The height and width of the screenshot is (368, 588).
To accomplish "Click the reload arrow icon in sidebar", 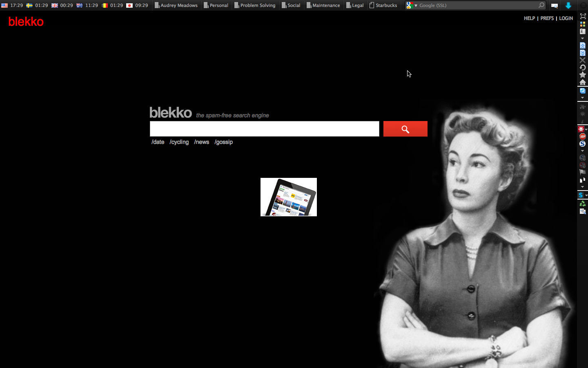I will tap(583, 67).
